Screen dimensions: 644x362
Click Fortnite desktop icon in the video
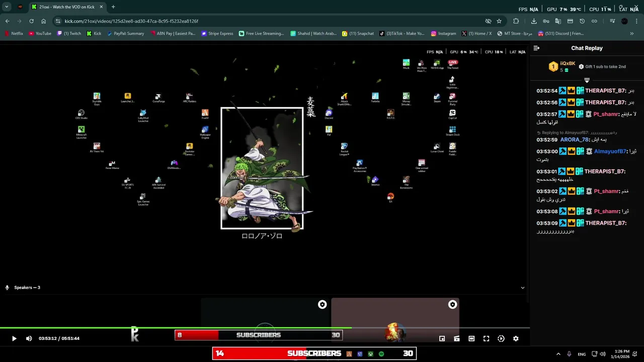tap(375, 98)
